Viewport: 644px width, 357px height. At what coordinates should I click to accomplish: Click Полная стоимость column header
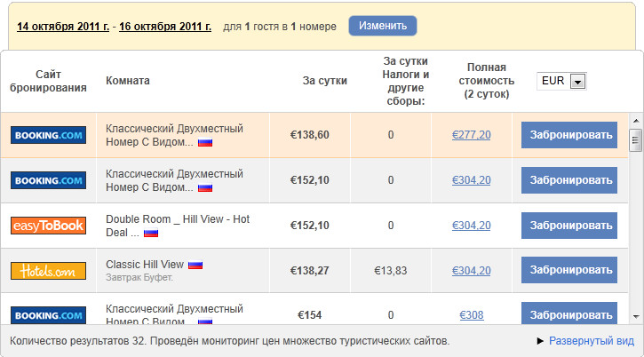coord(489,81)
